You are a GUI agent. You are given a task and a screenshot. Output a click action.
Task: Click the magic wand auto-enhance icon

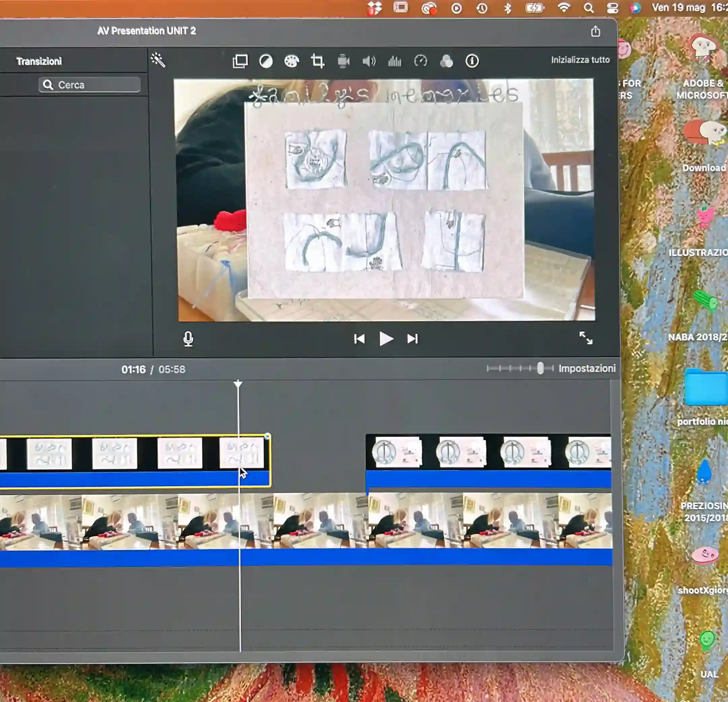[x=158, y=60]
